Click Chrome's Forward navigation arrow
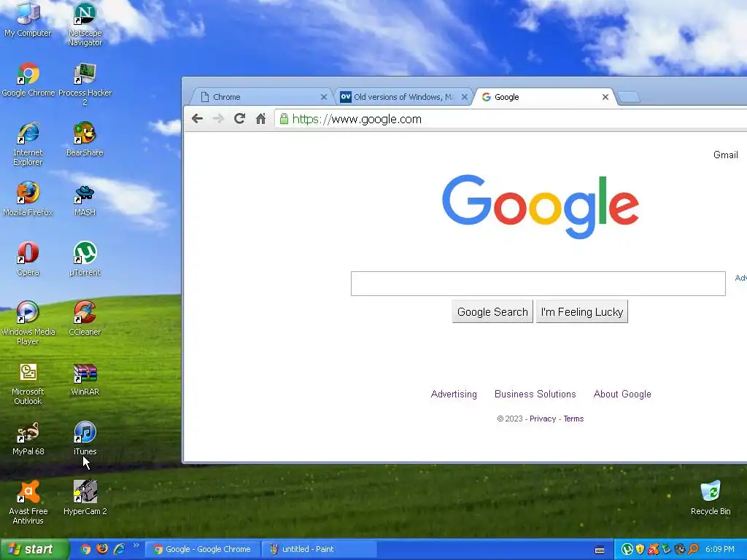The height and width of the screenshot is (560, 747). 218,119
